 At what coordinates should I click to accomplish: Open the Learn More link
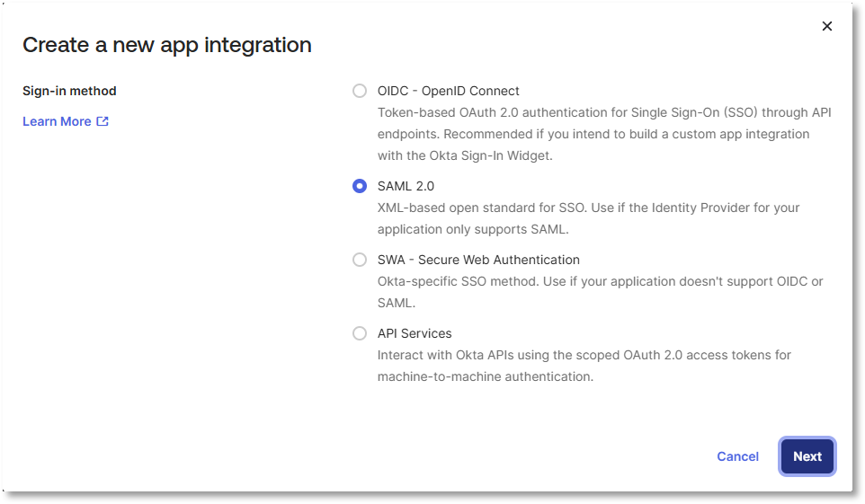coord(57,121)
